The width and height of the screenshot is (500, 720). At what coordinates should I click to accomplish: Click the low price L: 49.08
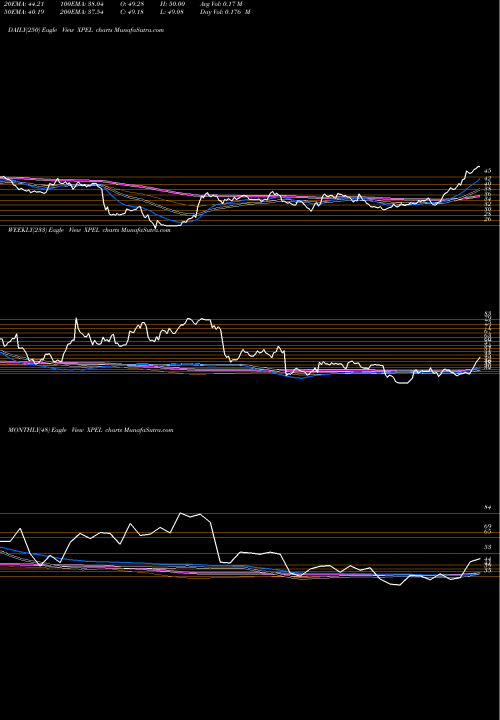coord(170,12)
